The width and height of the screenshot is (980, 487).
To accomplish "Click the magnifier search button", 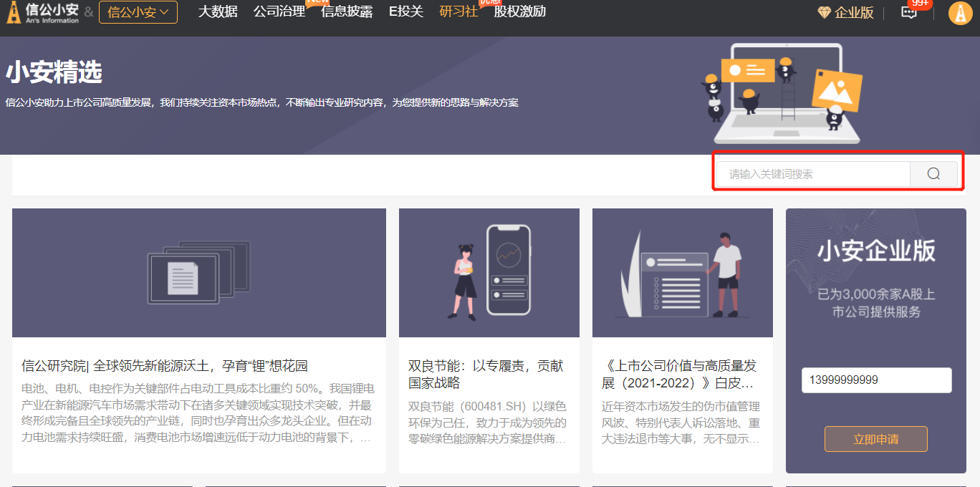I will coord(933,174).
